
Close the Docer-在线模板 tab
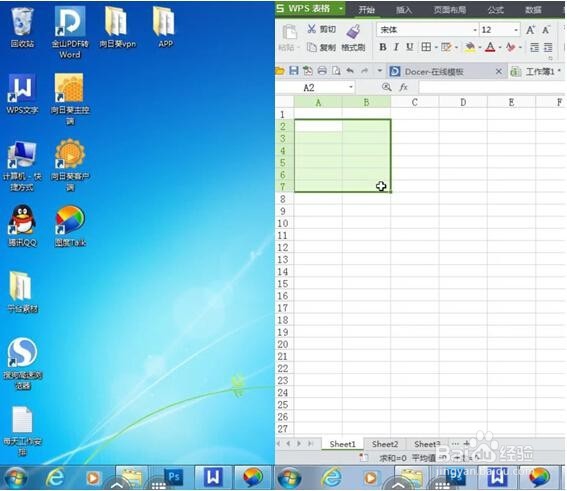[499, 71]
